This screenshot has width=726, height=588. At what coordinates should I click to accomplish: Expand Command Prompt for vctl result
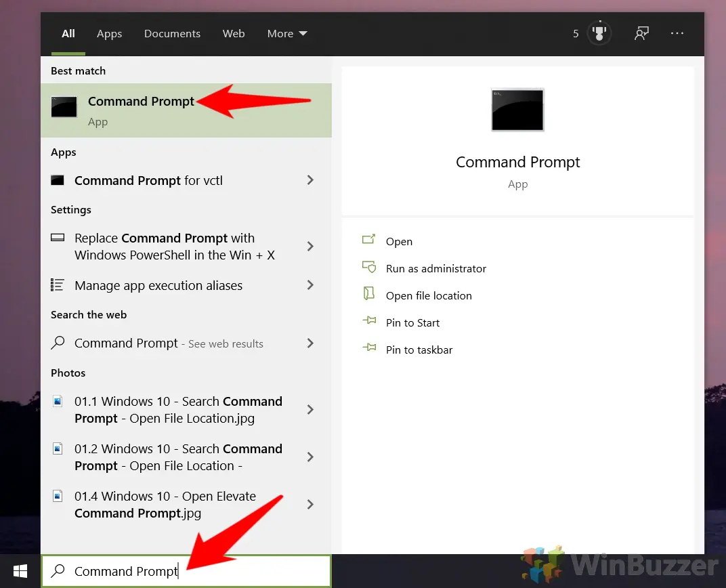pos(310,180)
